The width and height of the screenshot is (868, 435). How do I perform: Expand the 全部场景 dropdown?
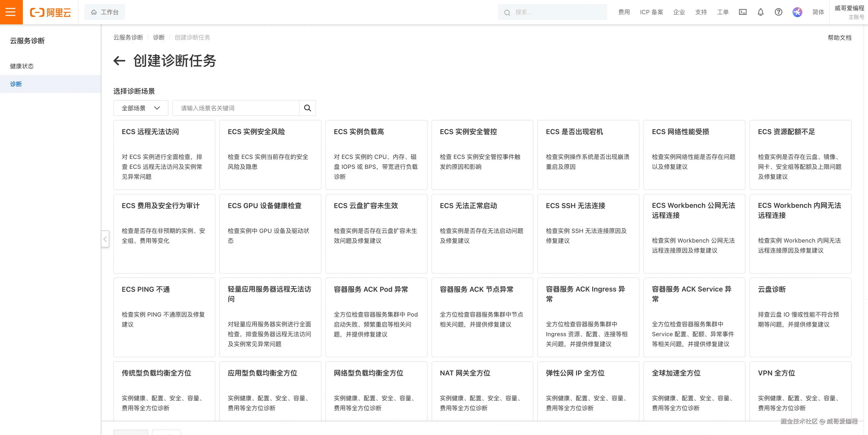[141, 108]
